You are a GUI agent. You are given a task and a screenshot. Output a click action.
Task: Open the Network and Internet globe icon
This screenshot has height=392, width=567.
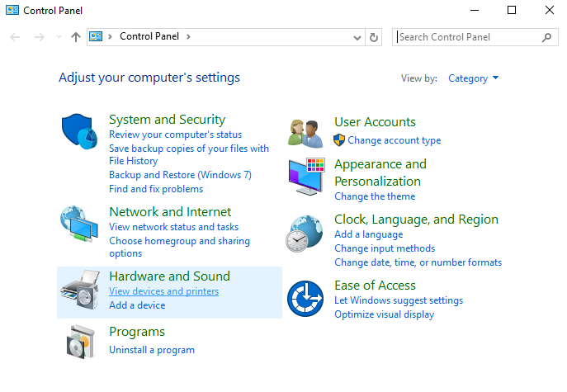79,224
